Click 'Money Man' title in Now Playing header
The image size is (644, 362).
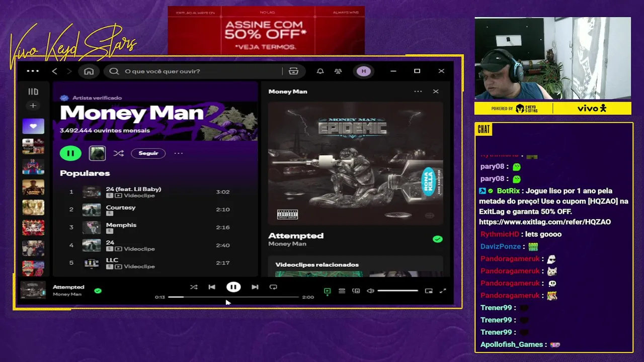tap(288, 92)
